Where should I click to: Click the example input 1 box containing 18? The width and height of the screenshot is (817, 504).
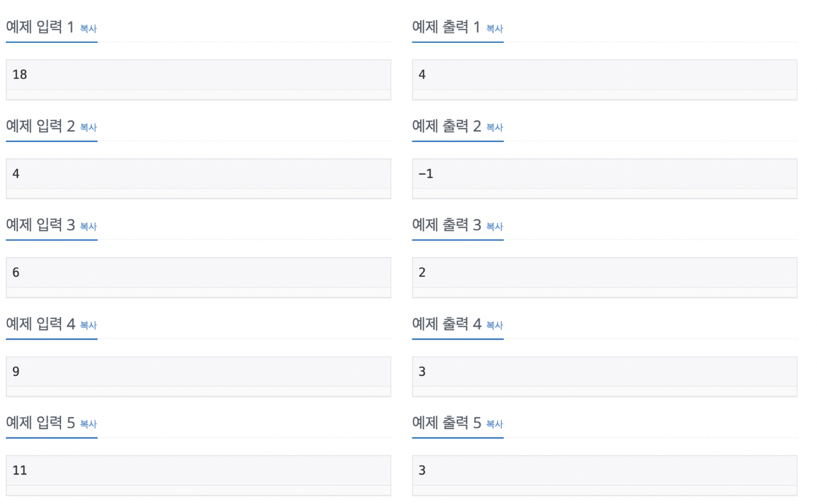point(199,80)
